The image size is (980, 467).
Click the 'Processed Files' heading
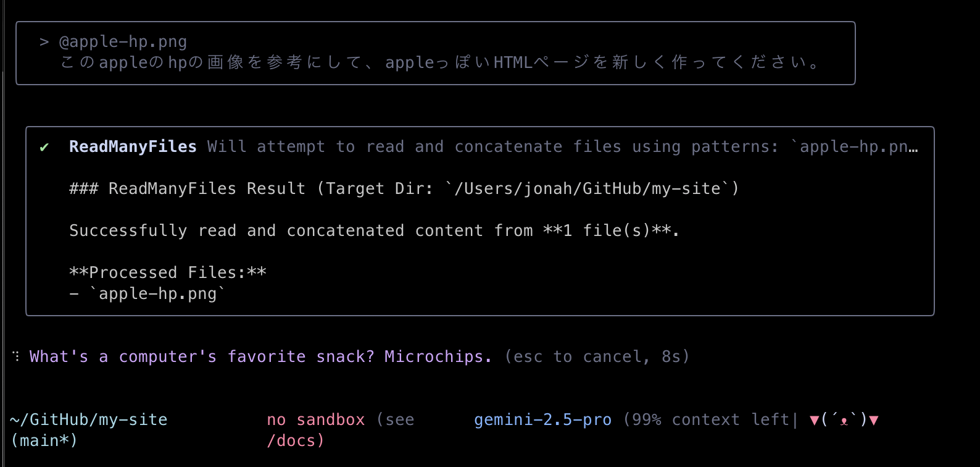[x=168, y=272]
